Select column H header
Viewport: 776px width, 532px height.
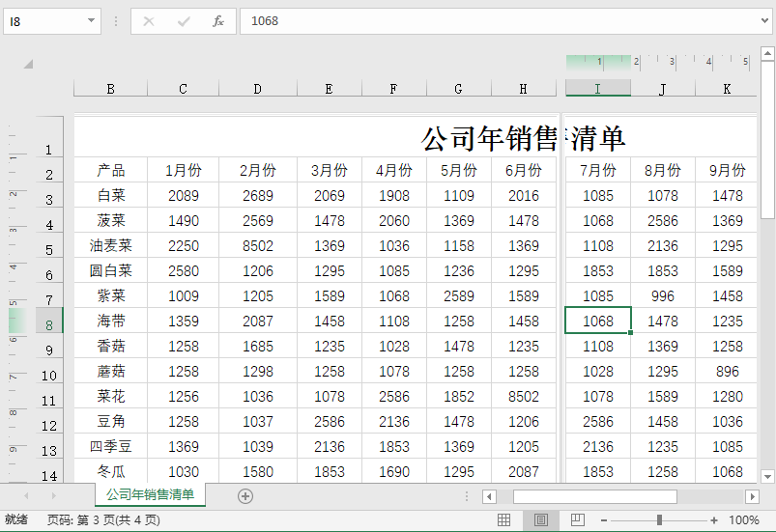(524, 89)
